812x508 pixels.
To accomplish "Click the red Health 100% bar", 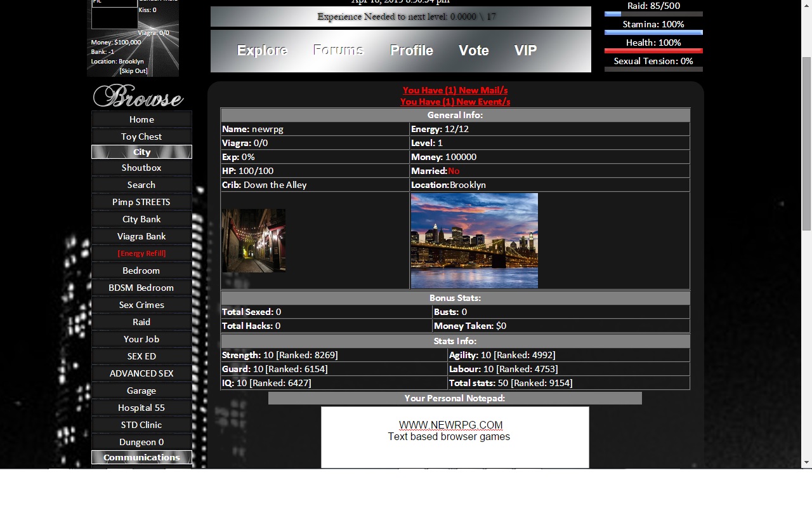I will [653, 51].
